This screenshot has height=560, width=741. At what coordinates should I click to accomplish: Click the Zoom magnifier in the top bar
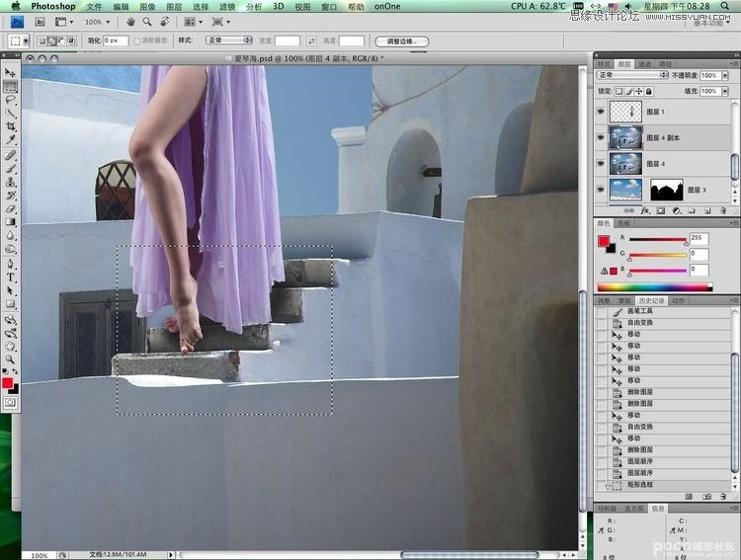147,21
